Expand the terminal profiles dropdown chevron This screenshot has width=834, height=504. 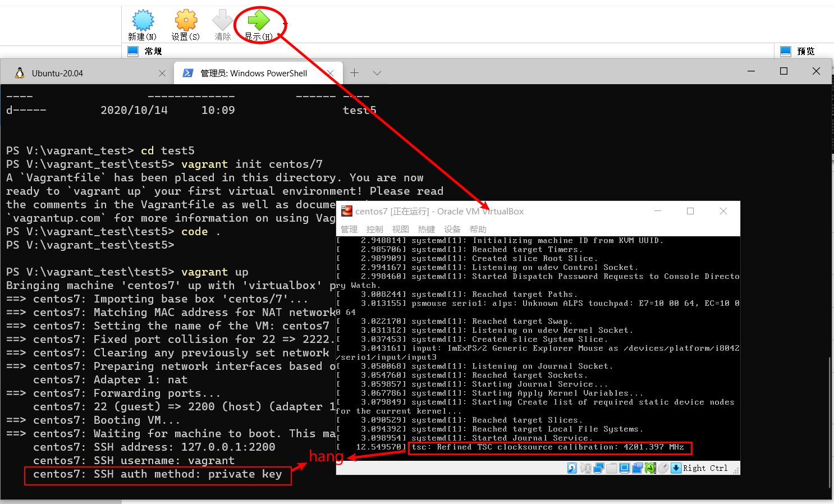click(377, 73)
